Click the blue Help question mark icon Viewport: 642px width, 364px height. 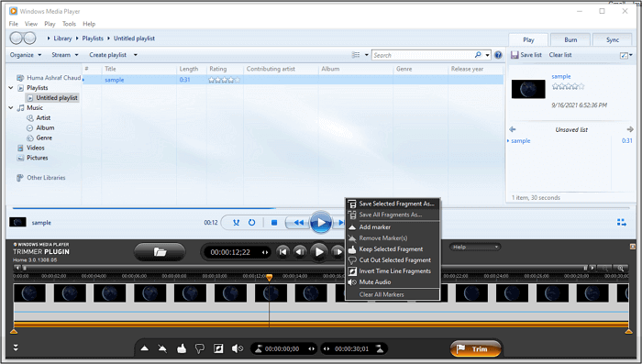click(498, 55)
